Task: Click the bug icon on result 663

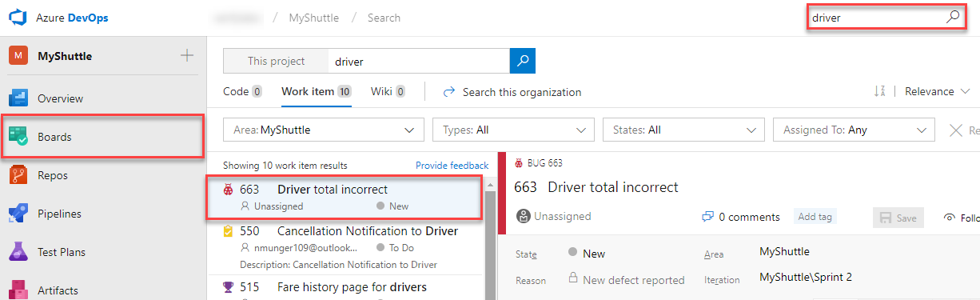Action: pyautogui.click(x=228, y=190)
